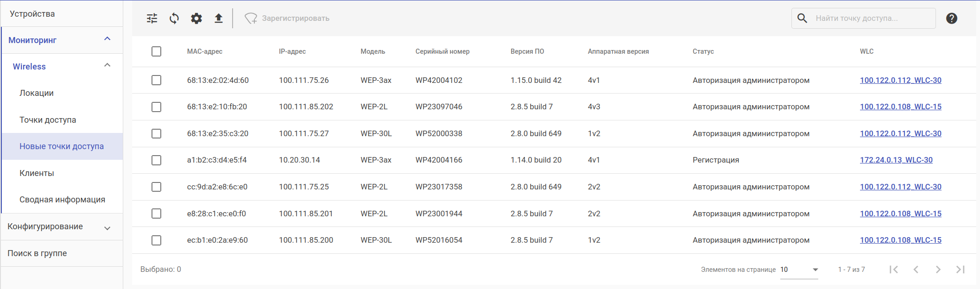Viewport: 980px width, 289px height.
Task: Go to the first page arrow
Action: pyautogui.click(x=894, y=270)
